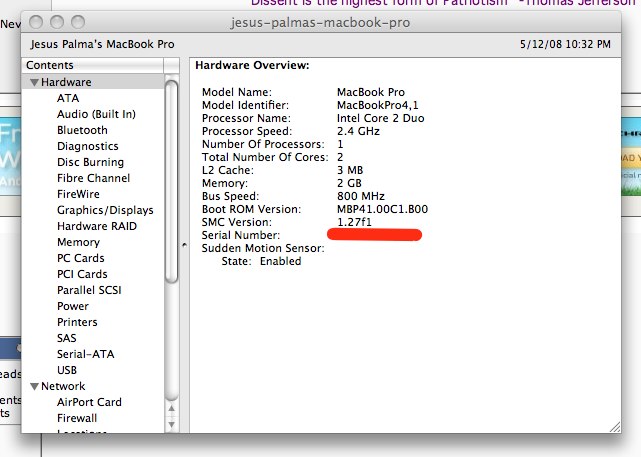Open the Serial-ATA section
This screenshot has height=457, width=641.
point(85,354)
